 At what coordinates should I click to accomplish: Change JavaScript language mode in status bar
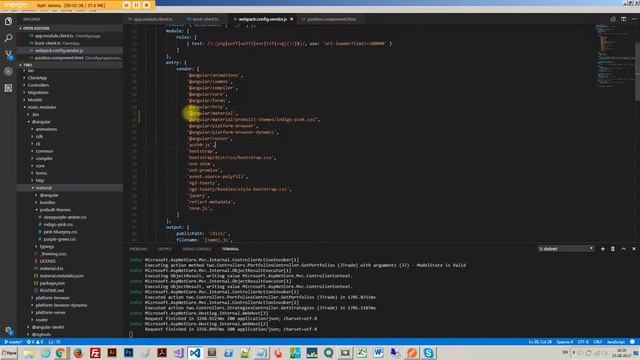pyautogui.click(x=616, y=342)
